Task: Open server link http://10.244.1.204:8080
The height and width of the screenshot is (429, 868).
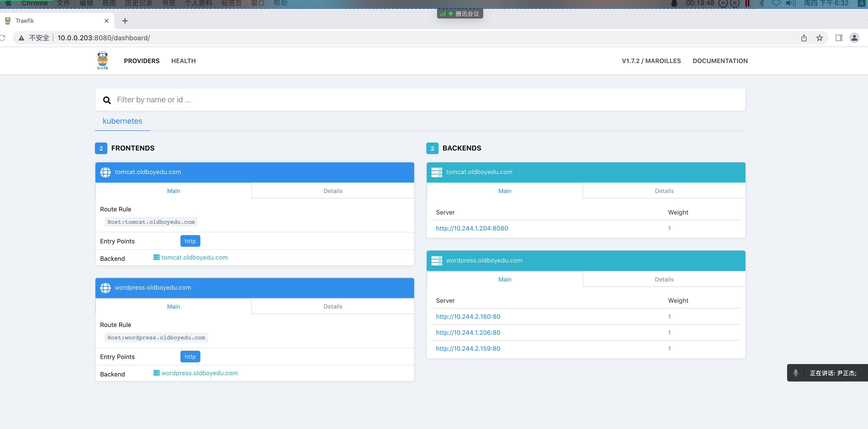Action: click(x=472, y=228)
